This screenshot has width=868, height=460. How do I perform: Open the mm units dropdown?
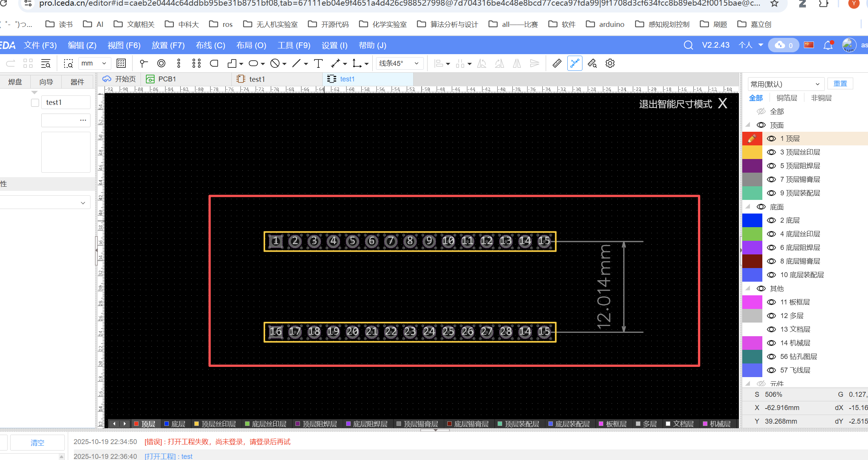click(x=94, y=64)
